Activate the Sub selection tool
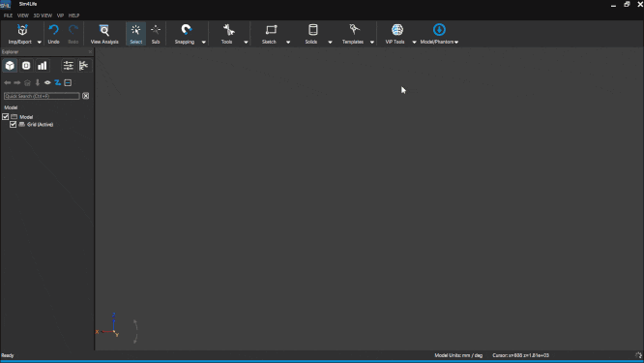The image size is (644, 363). 156,34
